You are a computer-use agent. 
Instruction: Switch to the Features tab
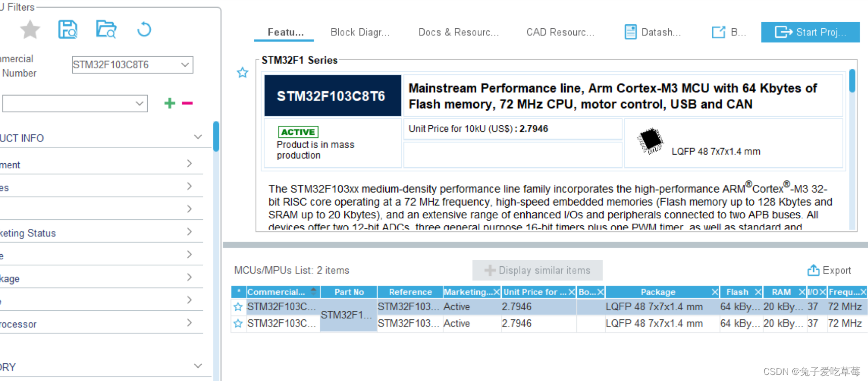[x=286, y=32]
